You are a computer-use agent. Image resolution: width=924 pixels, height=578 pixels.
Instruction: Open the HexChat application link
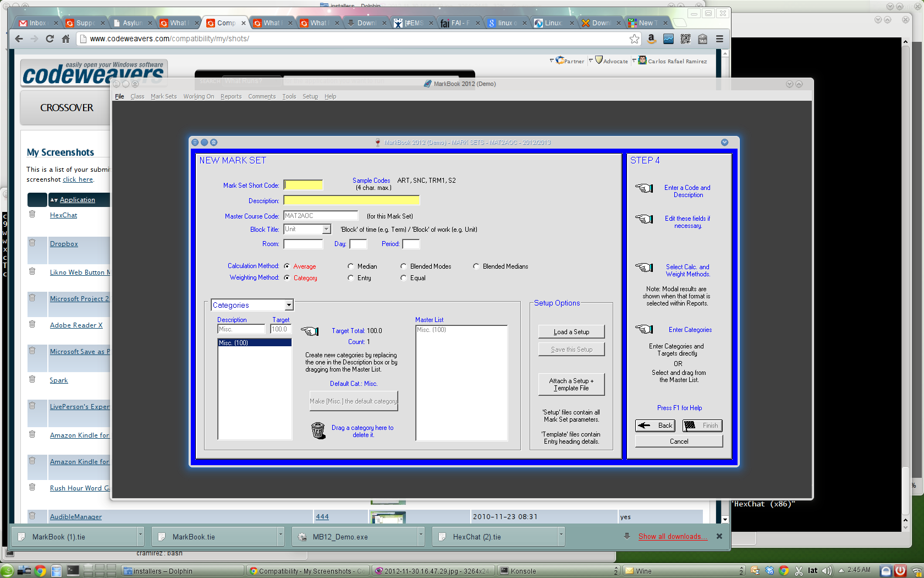point(63,215)
